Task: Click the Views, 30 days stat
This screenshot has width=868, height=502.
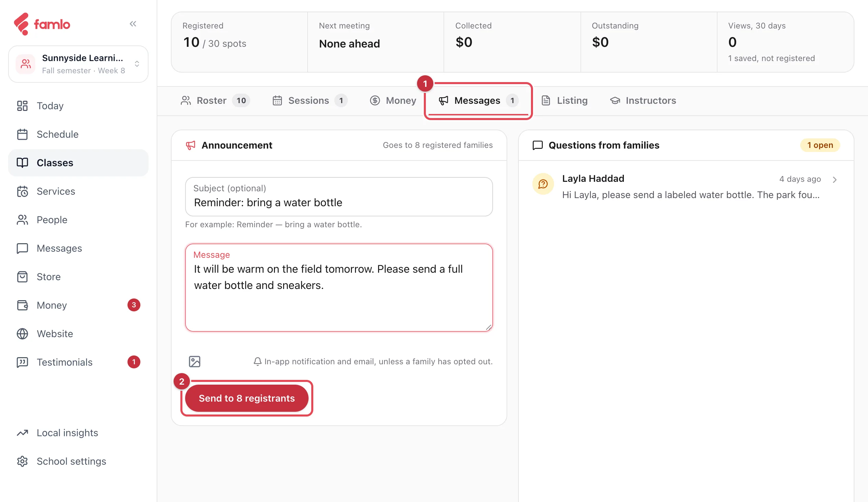Action: (785, 42)
